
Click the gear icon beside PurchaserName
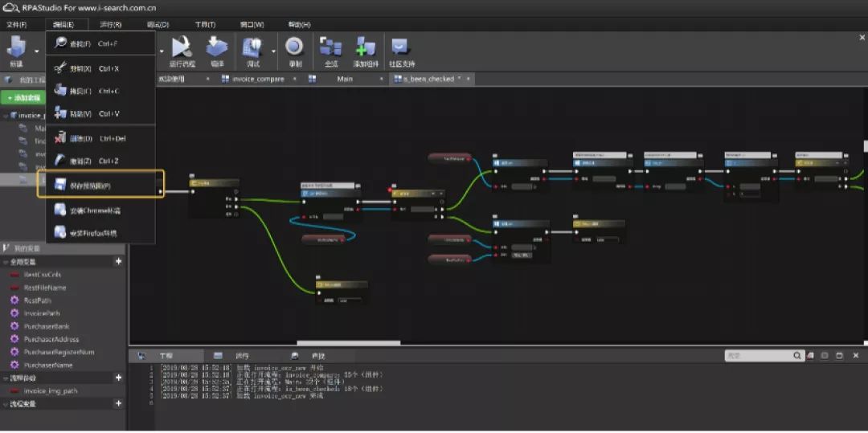pos(14,365)
